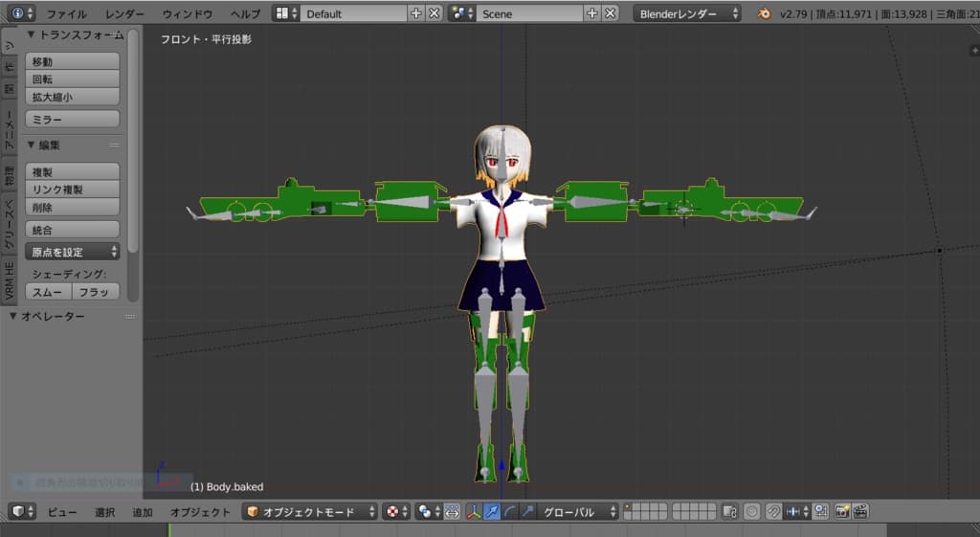Click the OpenGL render image camera icon
The image size is (980, 537).
(842, 512)
